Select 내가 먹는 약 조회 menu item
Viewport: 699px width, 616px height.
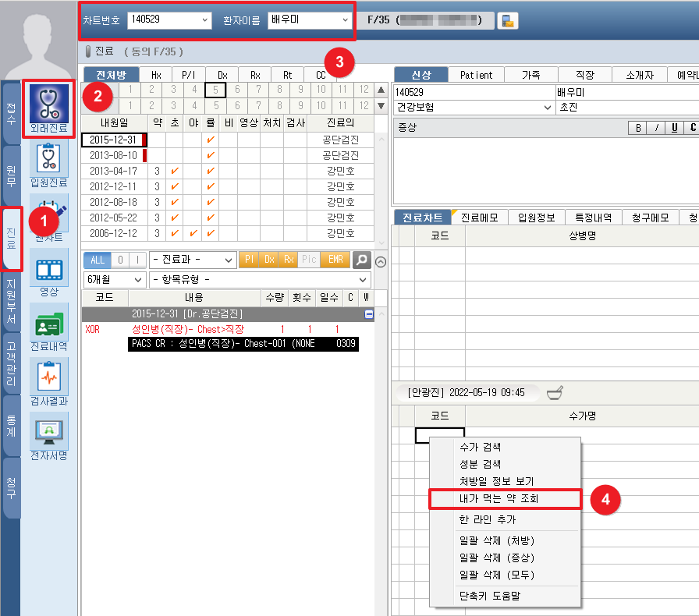point(505,499)
